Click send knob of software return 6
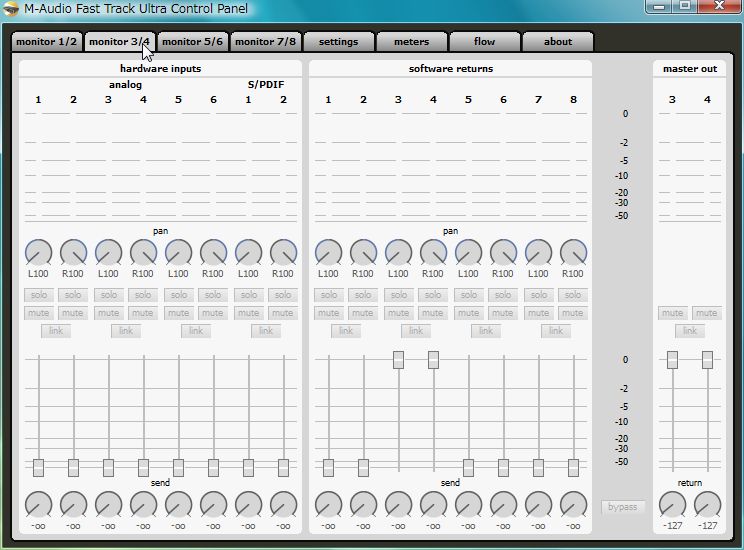The height and width of the screenshot is (550, 744). pos(503,504)
